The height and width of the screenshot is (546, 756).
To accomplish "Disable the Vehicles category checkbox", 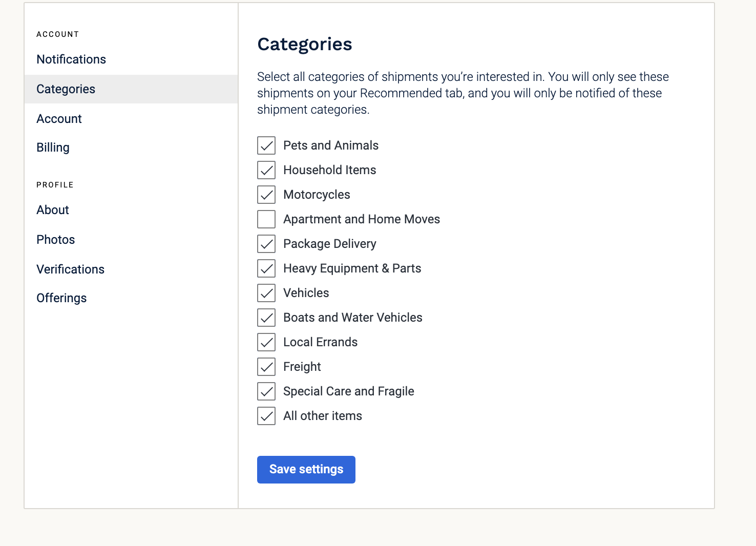I will pos(266,293).
